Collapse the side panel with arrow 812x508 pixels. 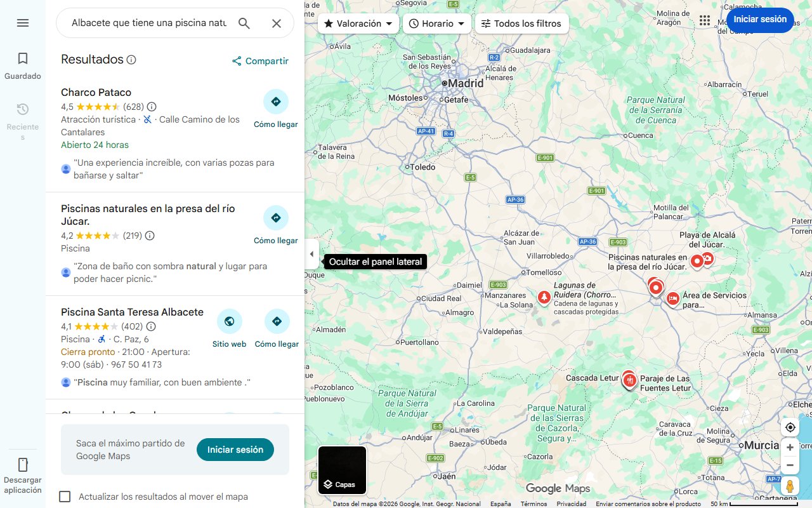click(x=311, y=254)
